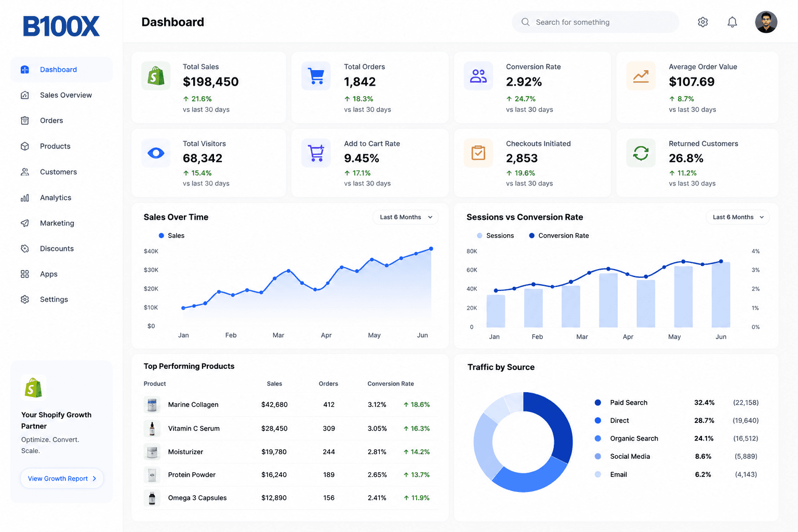
Task: Click the Total Orders cart icon
Action: click(316, 76)
